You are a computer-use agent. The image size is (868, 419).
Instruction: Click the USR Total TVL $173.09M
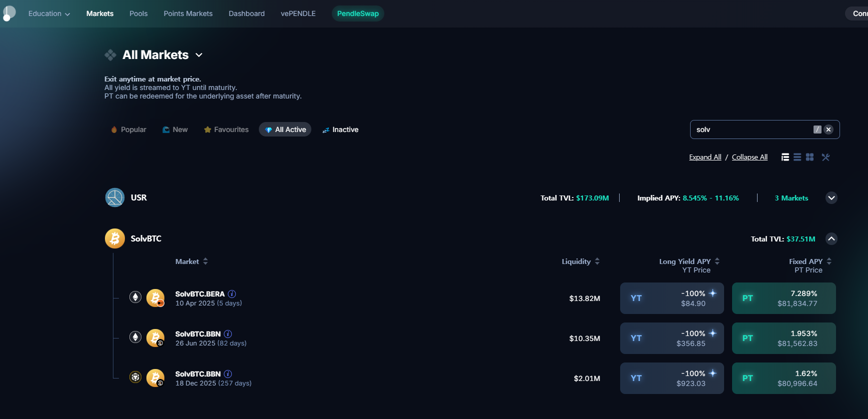click(x=575, y=198)
